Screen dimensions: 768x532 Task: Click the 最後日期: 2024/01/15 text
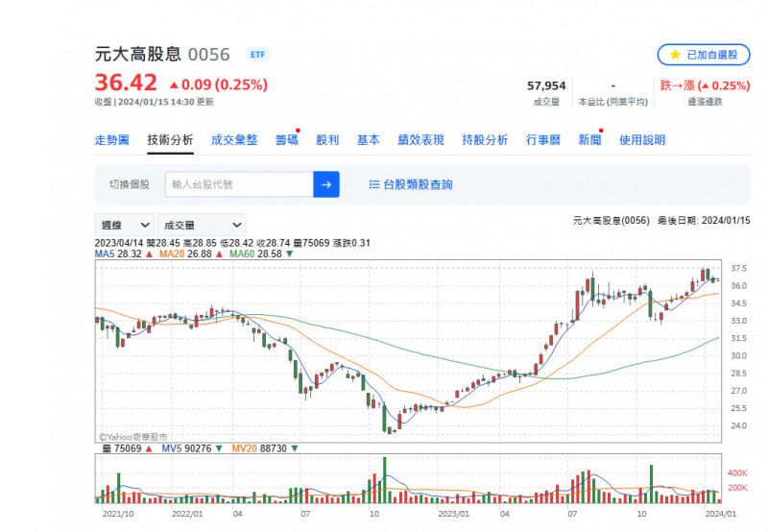pos(704,221)
